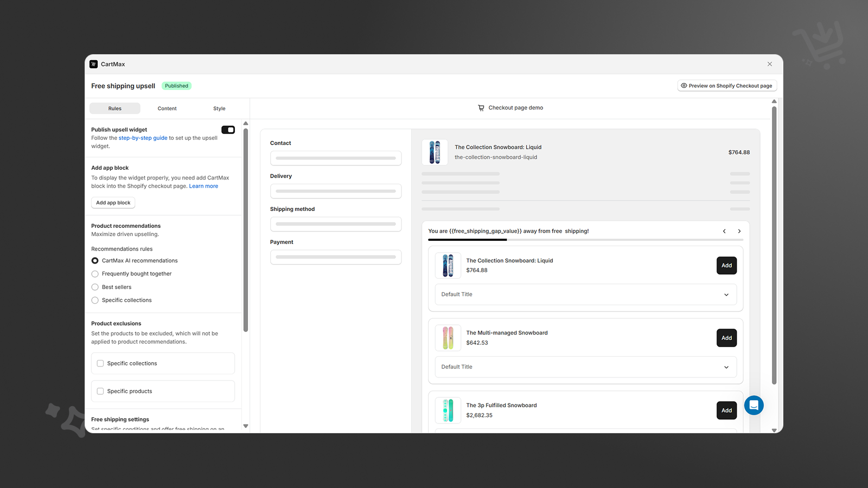Screen dimensions: 868x488
Task: Click 'the-collection-snowboard-liquid' handle text
Action: coord(496,157)
